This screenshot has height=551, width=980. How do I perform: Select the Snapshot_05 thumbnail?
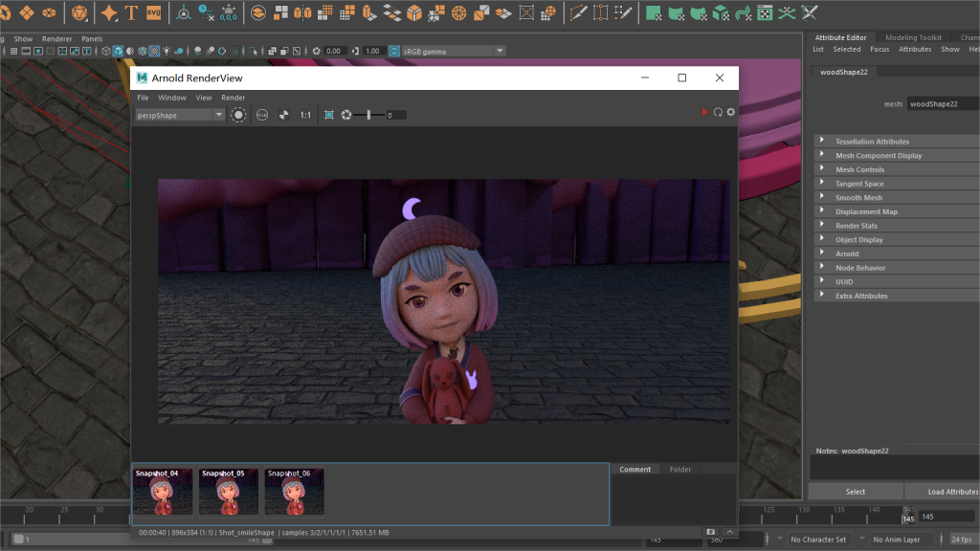[x=228, y=492]
